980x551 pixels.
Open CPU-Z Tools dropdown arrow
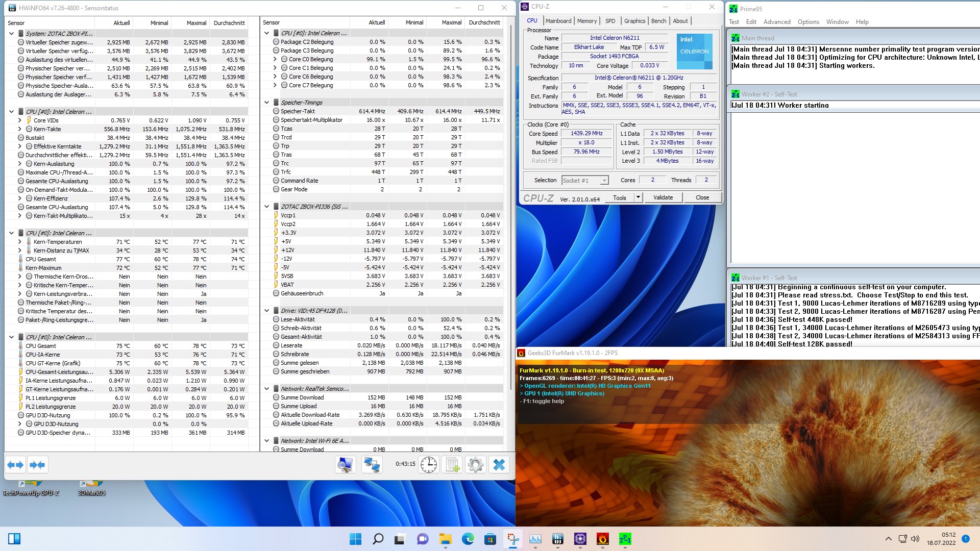(x=638, y=197)
